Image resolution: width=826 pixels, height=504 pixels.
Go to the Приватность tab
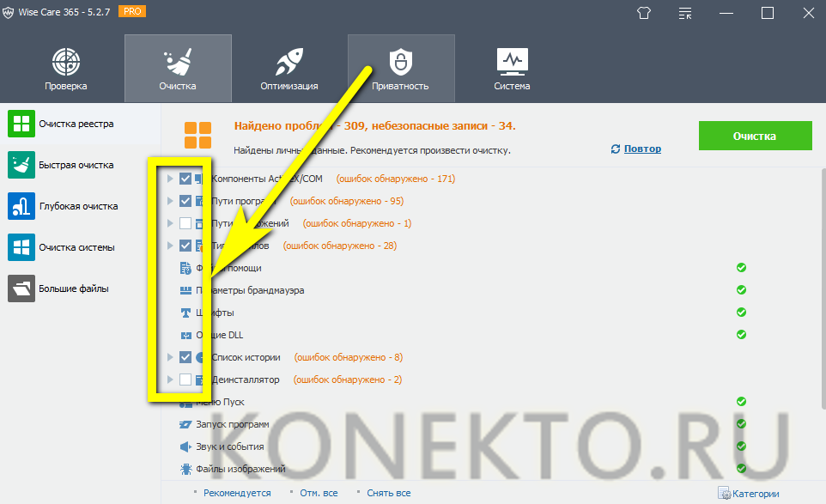pyautogui.click(x=401, y=69)
